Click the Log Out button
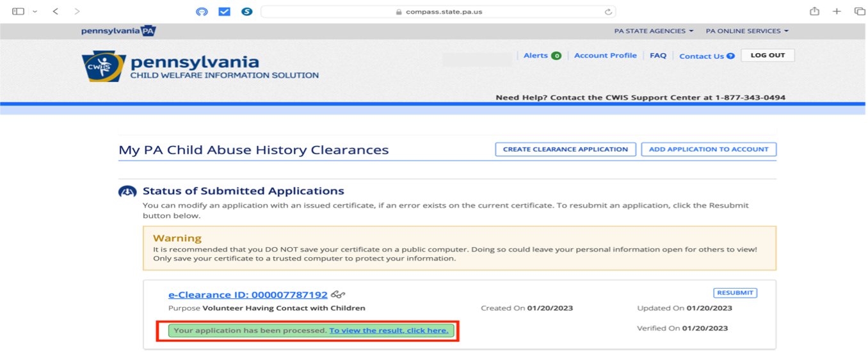868x352 pixels. click(x=768, y=56)
